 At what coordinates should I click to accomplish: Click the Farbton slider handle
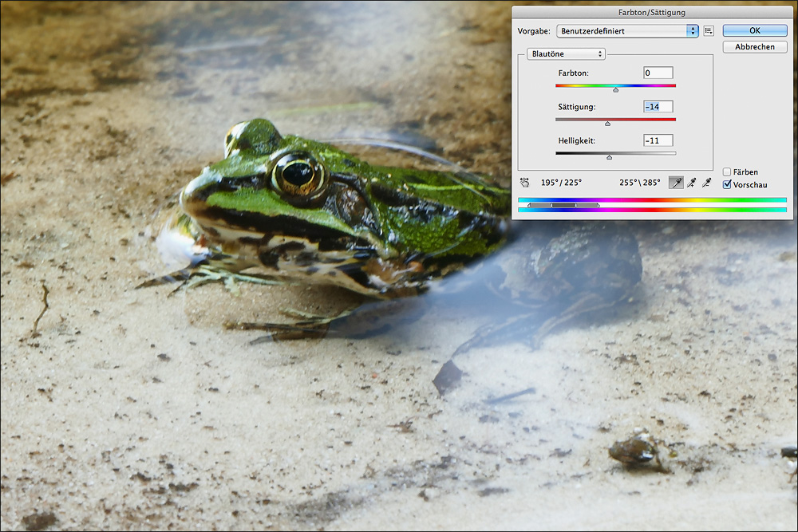[616, 90]
